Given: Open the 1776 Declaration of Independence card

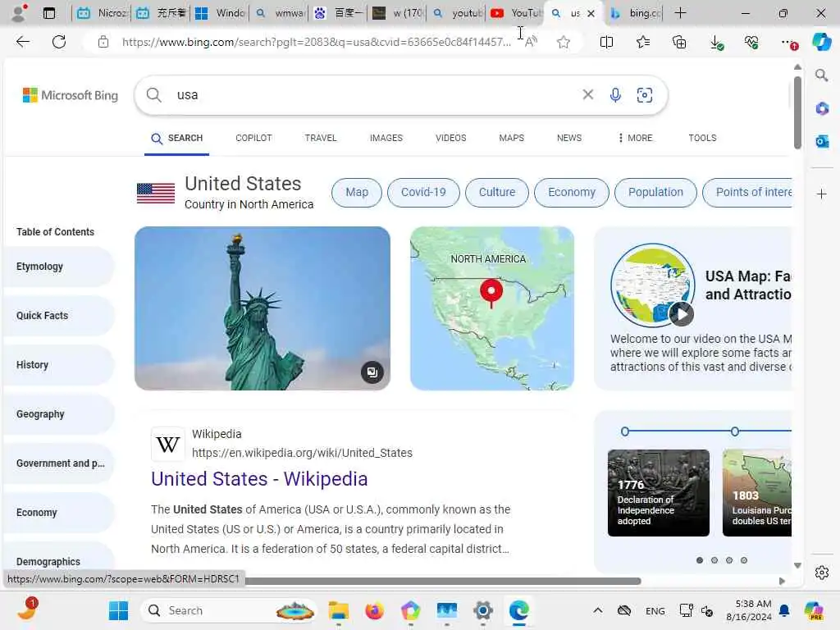Looking at the screenshot, I should pos(659,493).
